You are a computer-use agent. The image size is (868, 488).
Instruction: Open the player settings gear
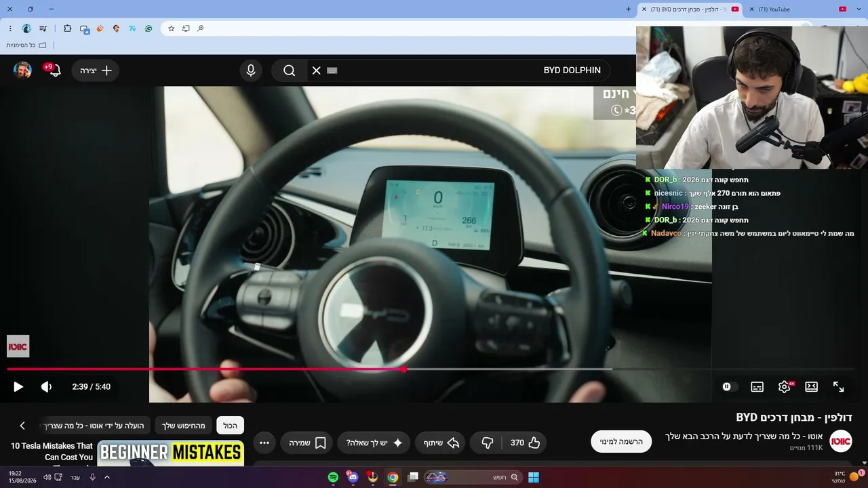785,387
